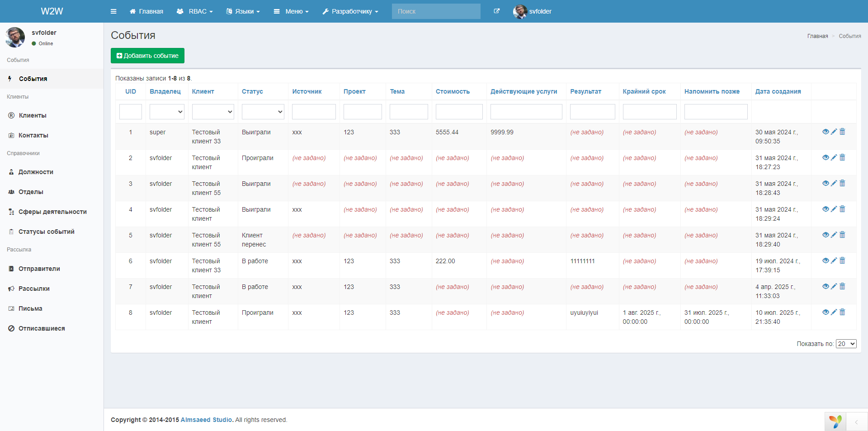View event row 7 via eye icon
The width and height of the screenshot is (868, 431).
click(826, 286)
